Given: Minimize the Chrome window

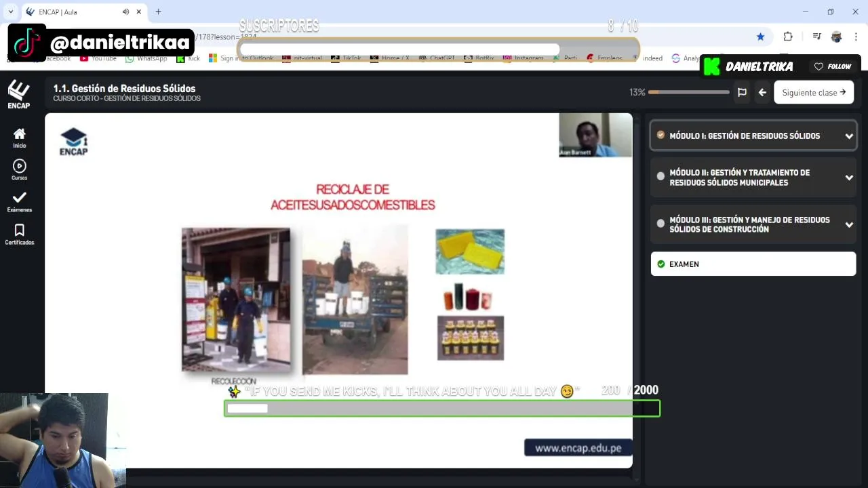Looking at the screenshot, I should pos(806,12).
